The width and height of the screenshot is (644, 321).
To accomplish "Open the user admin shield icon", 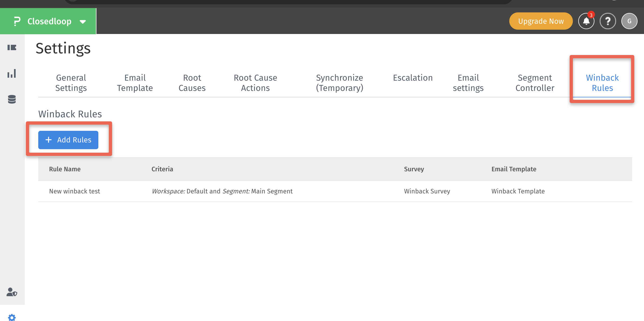I will 12,292.
